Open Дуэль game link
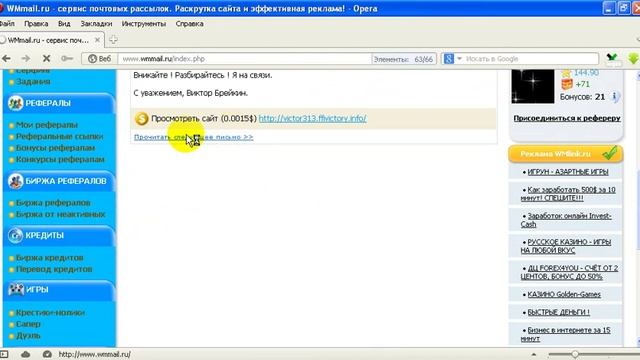Viewport: 640px width, 360px height. [28, 336]
